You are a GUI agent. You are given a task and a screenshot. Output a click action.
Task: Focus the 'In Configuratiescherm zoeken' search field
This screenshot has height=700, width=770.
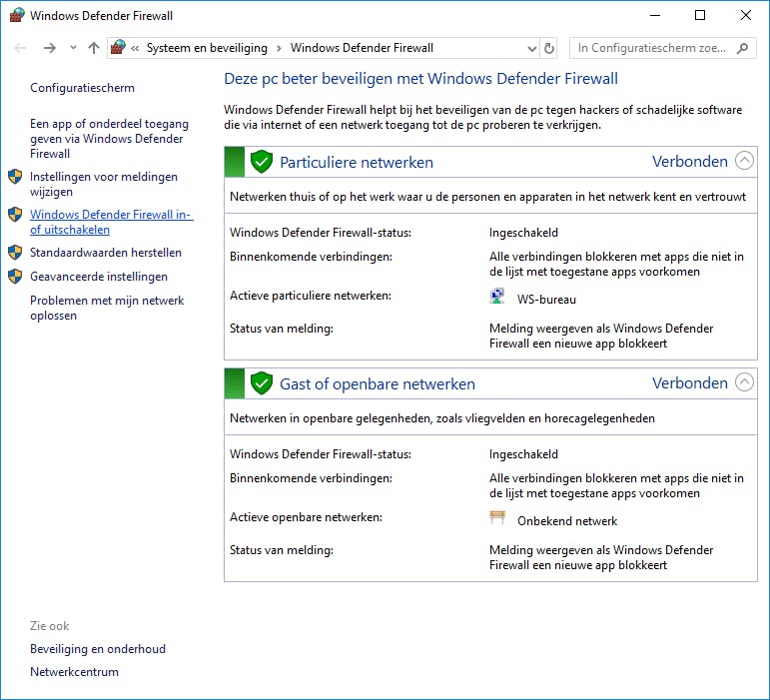click(662, 48)
